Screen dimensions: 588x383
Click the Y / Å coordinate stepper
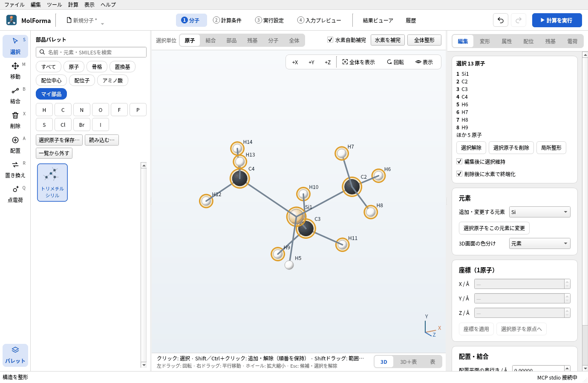pyautogui.click(x=567, y=298)
